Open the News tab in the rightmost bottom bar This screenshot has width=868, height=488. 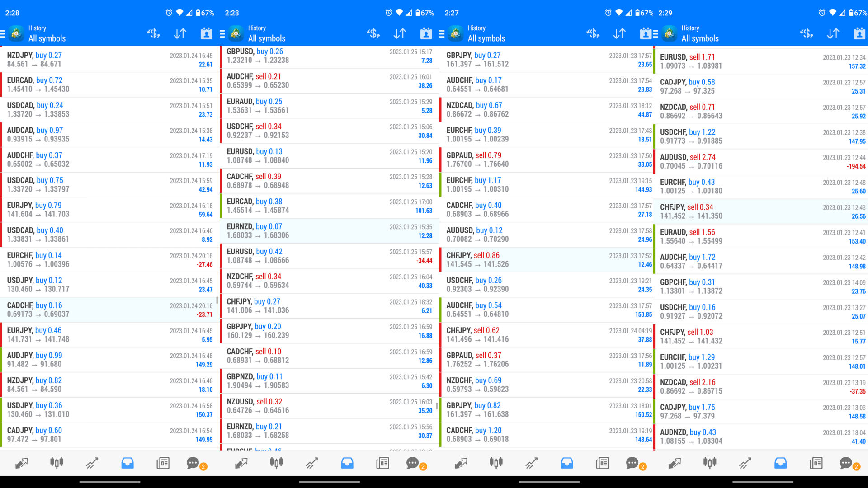(816, 463)
